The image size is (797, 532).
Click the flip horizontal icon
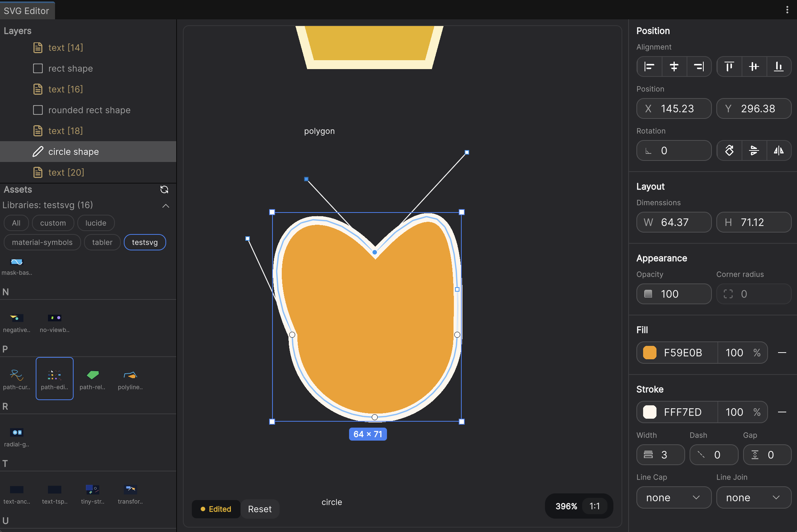coord(778,151)
